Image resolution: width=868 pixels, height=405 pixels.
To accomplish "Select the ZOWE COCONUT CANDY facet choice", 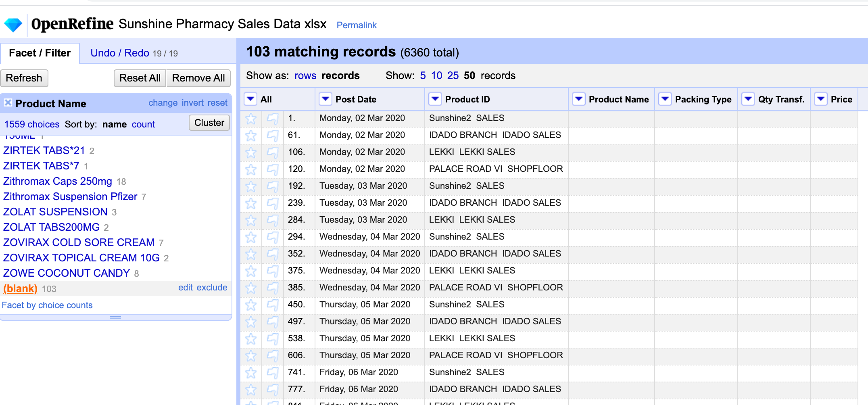I will [x=67, y=273].
